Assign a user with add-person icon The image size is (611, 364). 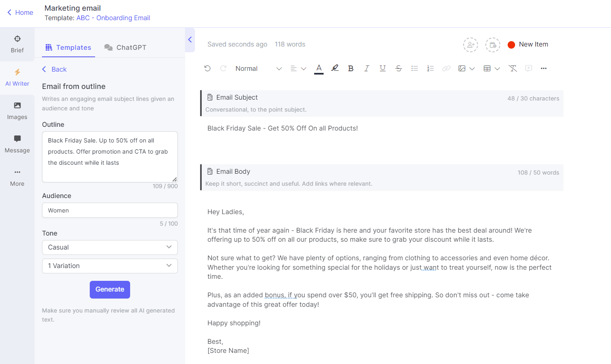(x=471, y=45)
